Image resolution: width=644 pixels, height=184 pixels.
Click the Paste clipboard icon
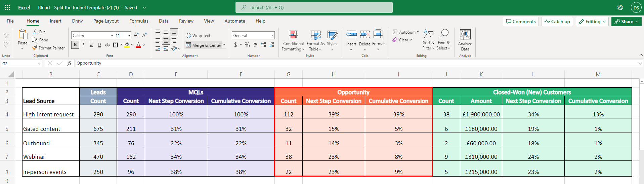(23, 35)
